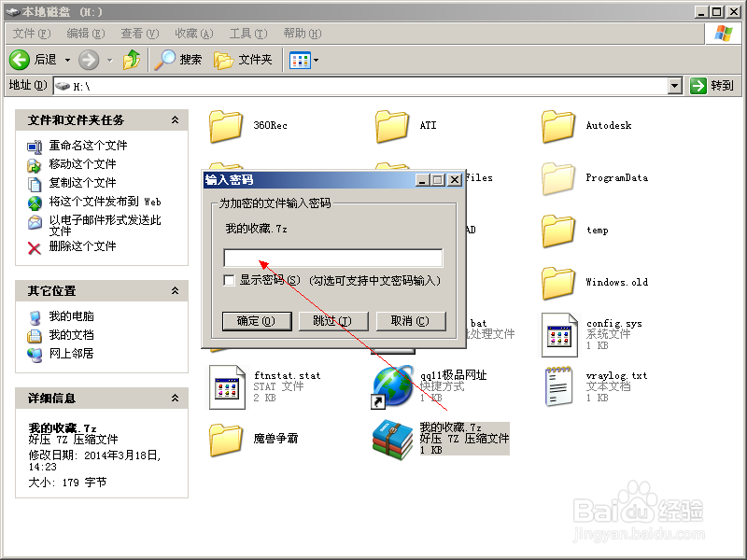Toggle the Folders (文件夹) pane button
The width and height of the screenshot is (747, 560).
point(243,60)
